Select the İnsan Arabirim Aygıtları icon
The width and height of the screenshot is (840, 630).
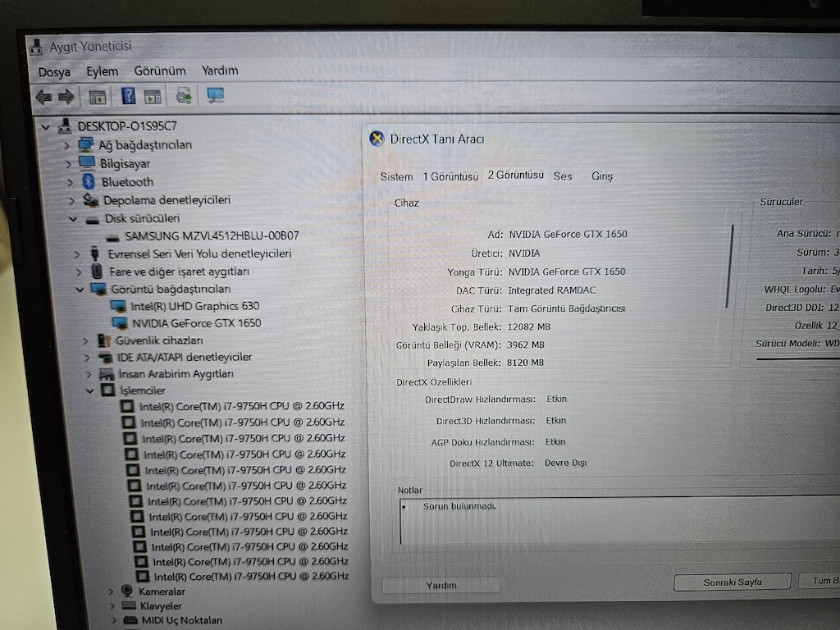107,374
